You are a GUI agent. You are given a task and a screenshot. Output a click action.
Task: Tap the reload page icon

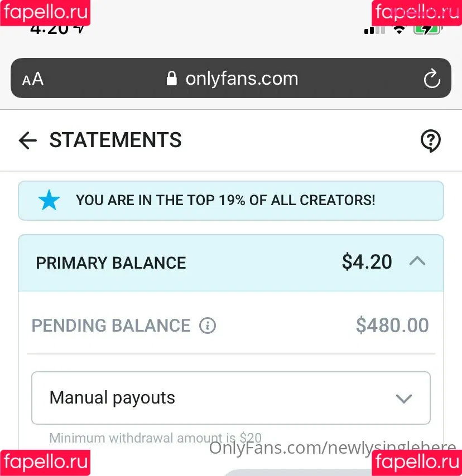pos(432,79)
